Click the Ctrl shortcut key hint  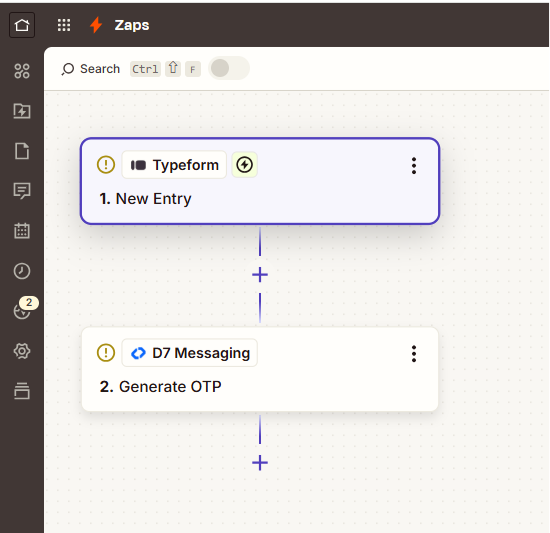coord(145,69)
